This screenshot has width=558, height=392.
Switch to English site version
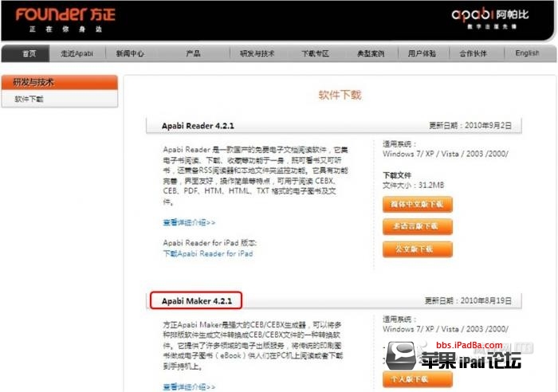pos(527,53)
